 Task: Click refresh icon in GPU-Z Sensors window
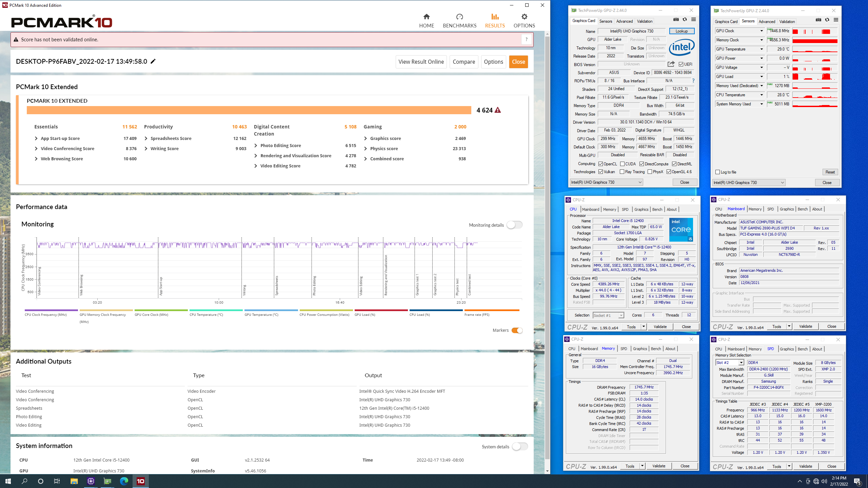827,20
